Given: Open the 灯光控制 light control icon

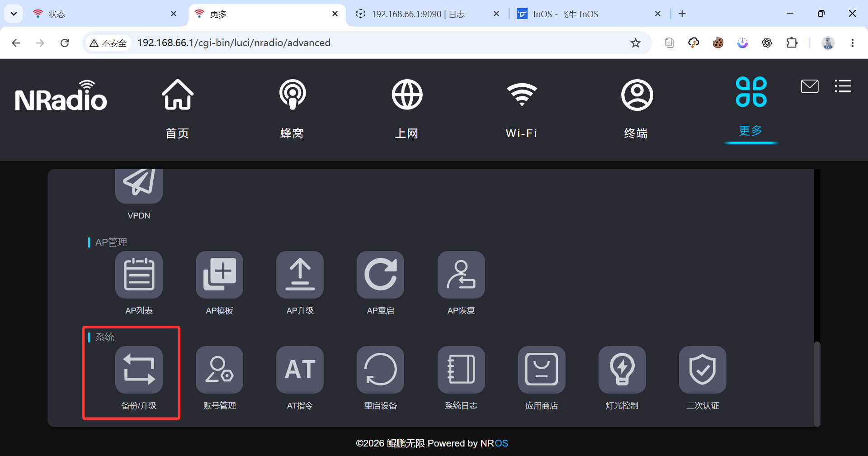Looking at the screenshot, I should point(622,370).
